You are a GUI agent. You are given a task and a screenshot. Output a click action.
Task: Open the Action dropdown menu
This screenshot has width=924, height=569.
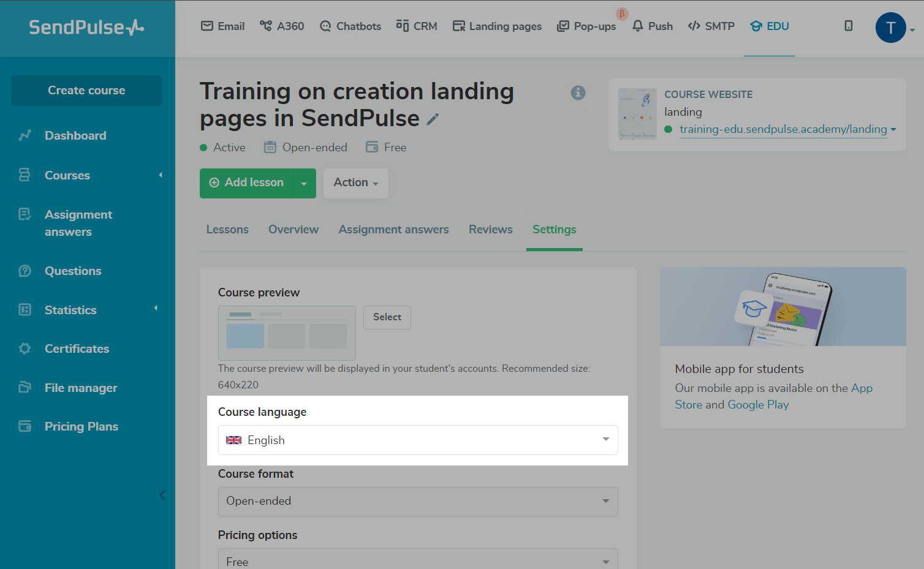[x=355, y=183]
